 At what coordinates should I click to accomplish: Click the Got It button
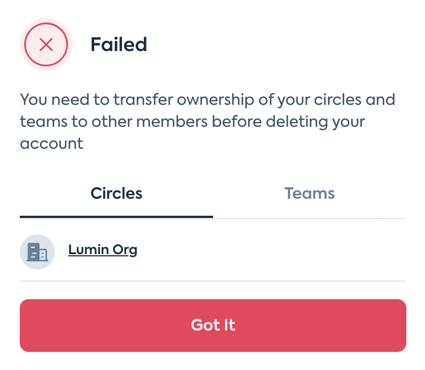click(x=213, y=325)
